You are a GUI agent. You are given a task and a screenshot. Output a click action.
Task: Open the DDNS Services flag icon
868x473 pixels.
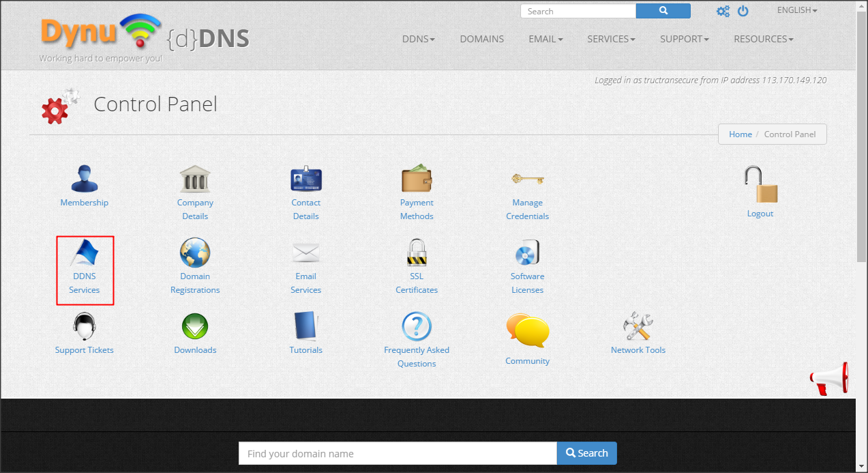(x=85, y=253)
